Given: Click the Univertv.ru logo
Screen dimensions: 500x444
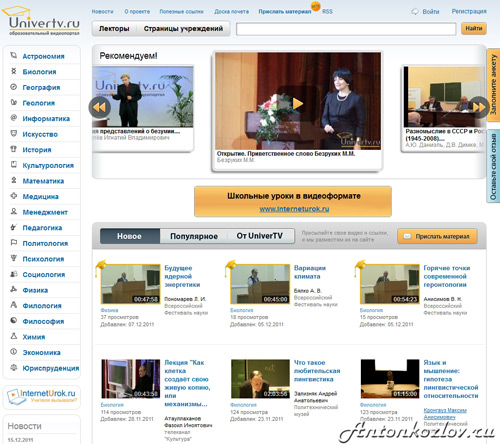Looking at the screenshot, I should coord(41,20).
